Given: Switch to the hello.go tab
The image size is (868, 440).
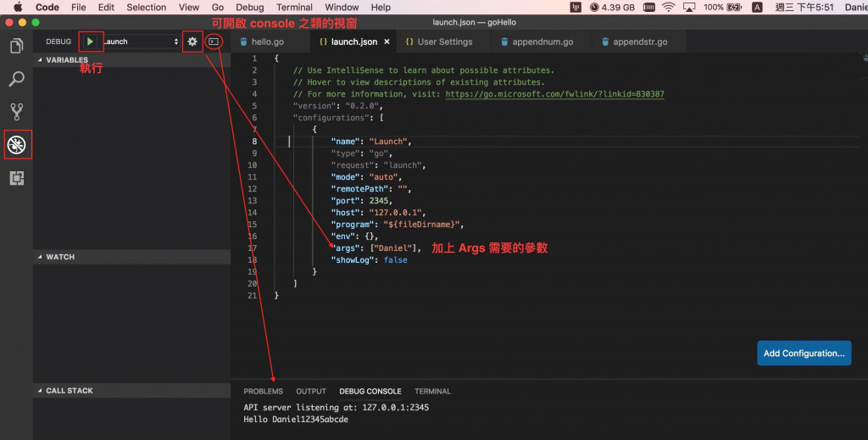Looking at the screenshot, I should click(262, 42).
